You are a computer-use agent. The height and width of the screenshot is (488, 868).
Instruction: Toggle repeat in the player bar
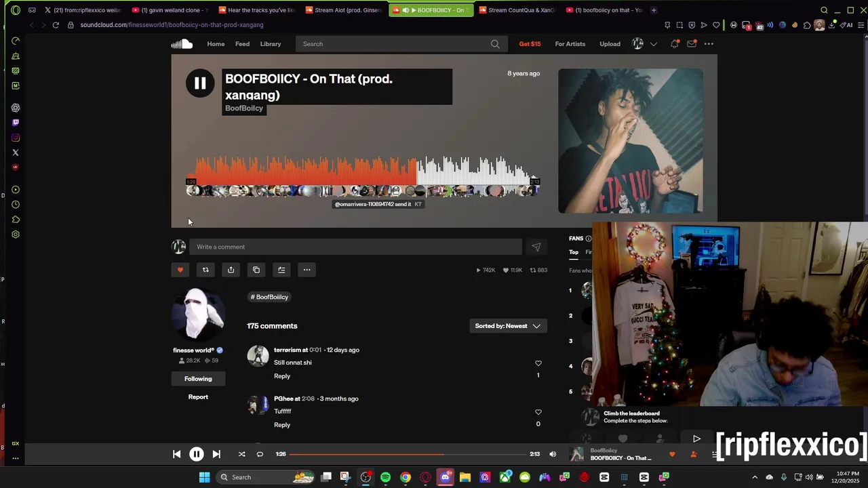pos(260,454)
